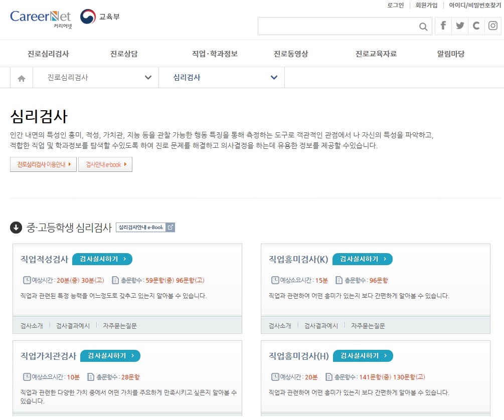The image size is (504, 420).
Task: Click the document icon beside 28문항
Action: (91, 377)
